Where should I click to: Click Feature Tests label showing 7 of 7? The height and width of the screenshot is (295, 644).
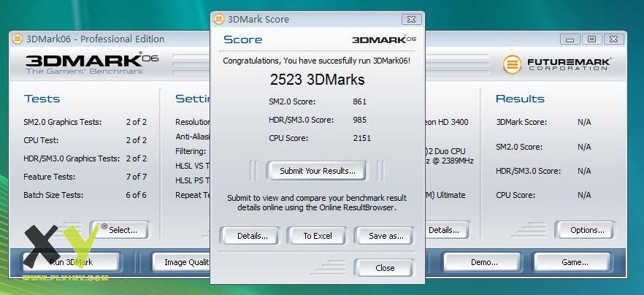50,177
